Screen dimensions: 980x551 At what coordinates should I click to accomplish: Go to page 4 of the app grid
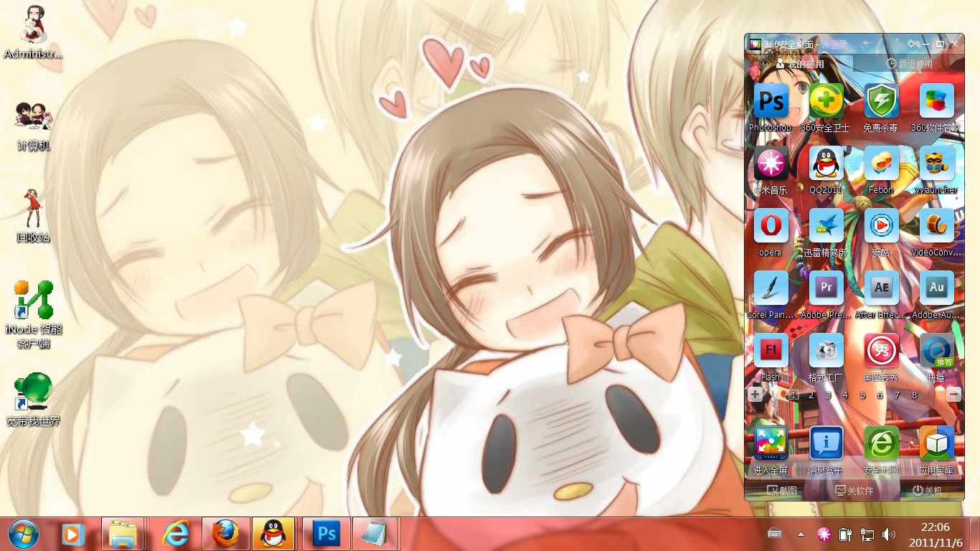(x=845, y=395)
